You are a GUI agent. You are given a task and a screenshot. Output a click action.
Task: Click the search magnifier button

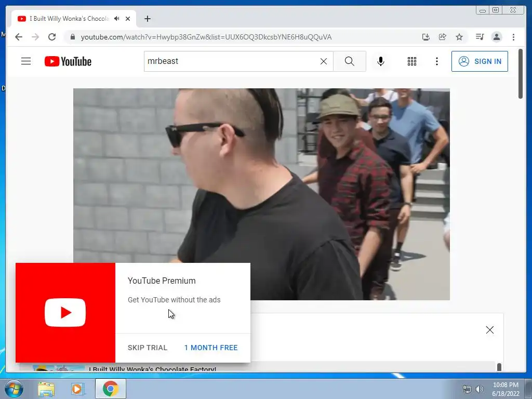pyautogui.click(x=350, y=61)
